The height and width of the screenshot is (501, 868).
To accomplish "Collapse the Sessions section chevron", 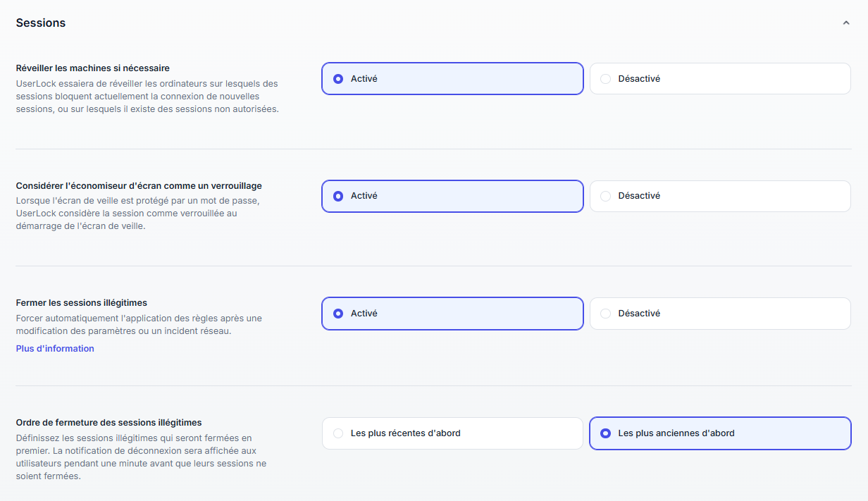I will coord(846,23).
